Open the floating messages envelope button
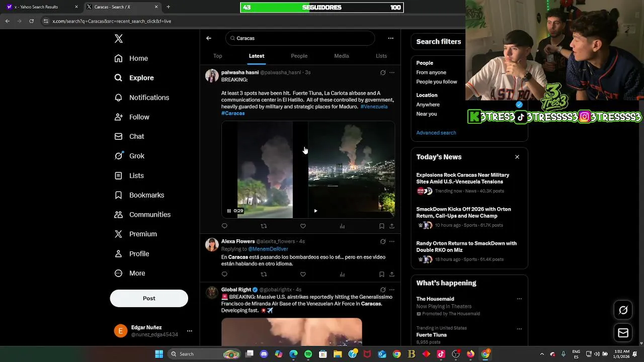 pos(623,333)
